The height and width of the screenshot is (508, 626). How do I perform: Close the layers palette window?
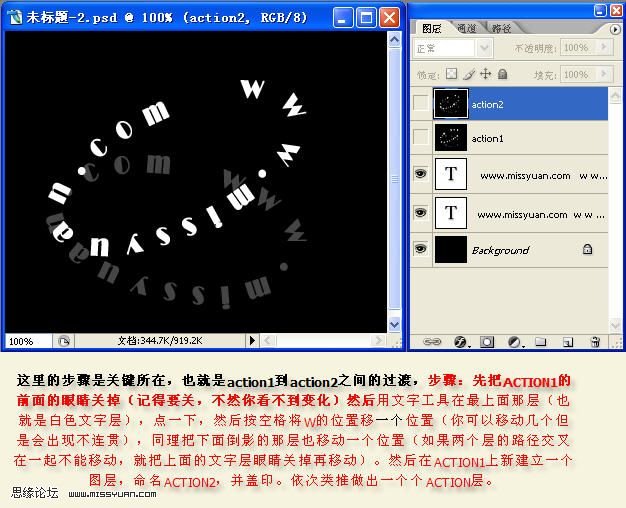click(616, 11)
